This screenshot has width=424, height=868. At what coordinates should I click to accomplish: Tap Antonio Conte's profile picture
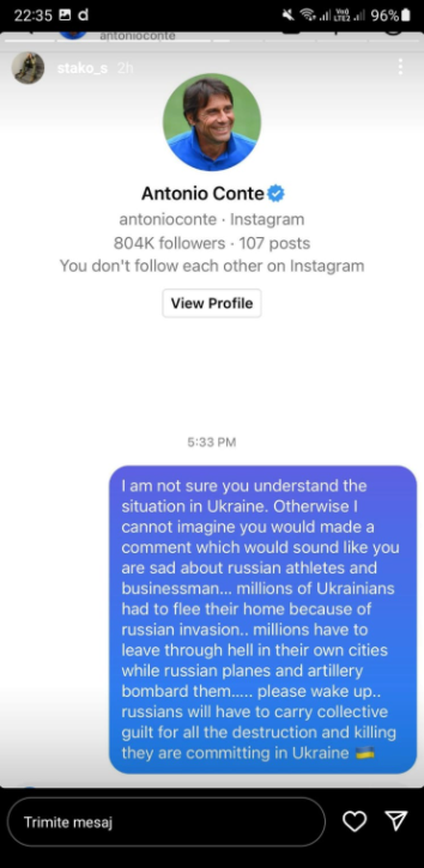tap(212, 122)
